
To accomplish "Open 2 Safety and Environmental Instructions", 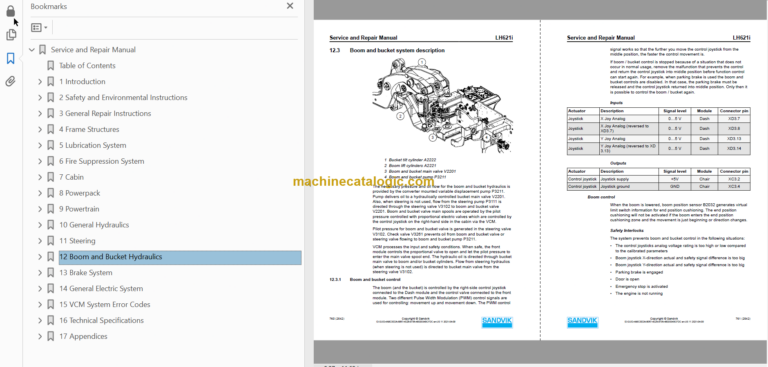I will (x=123, y=98).
